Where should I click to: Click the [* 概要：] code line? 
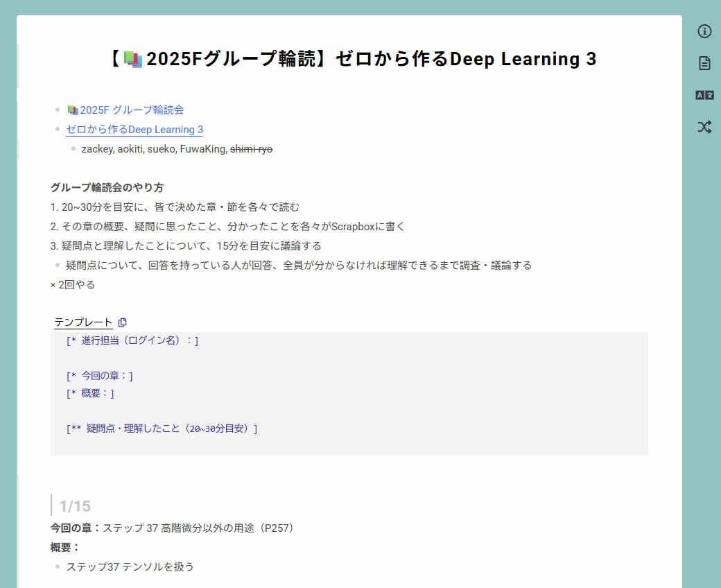click(x=90, y=393)
